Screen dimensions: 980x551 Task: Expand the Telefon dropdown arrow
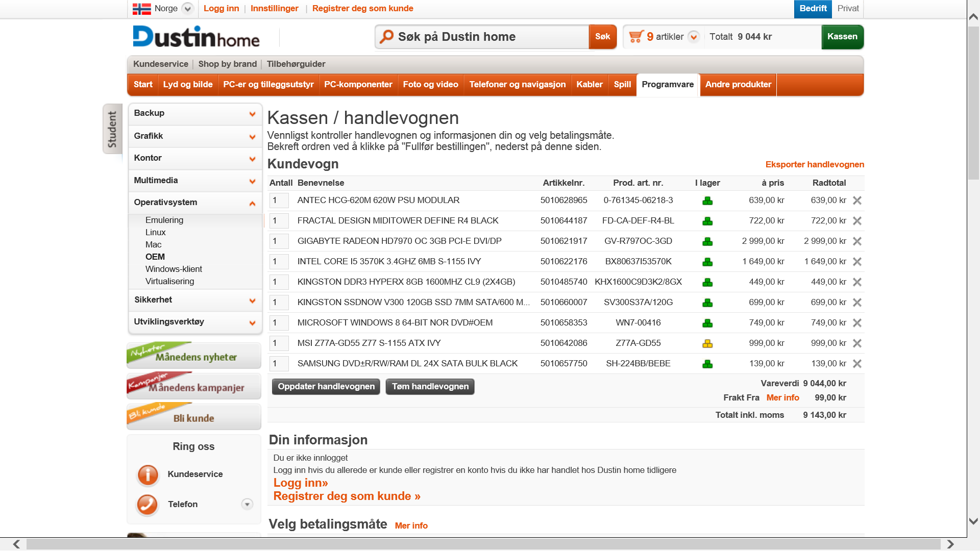tap(247, 504)
